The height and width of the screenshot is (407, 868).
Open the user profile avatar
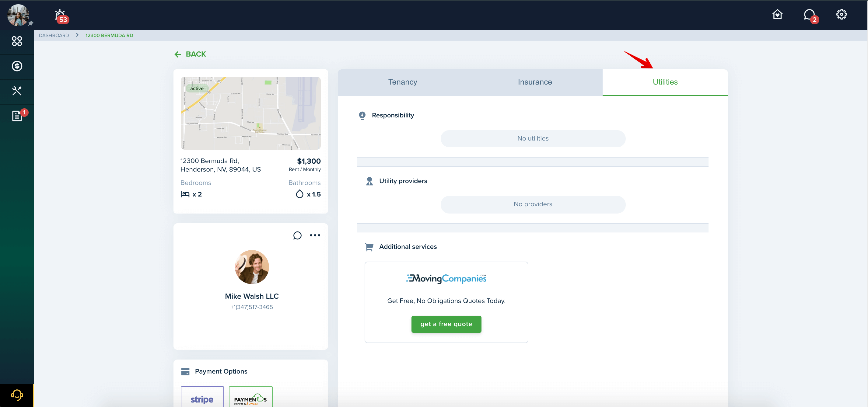click(x=18, y=15)
